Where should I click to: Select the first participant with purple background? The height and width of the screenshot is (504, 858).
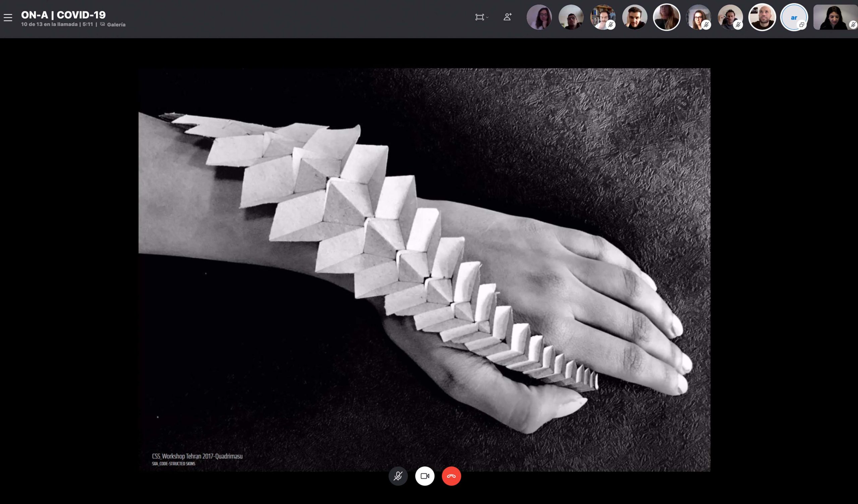pyautogui.click(x=539, y=17)
